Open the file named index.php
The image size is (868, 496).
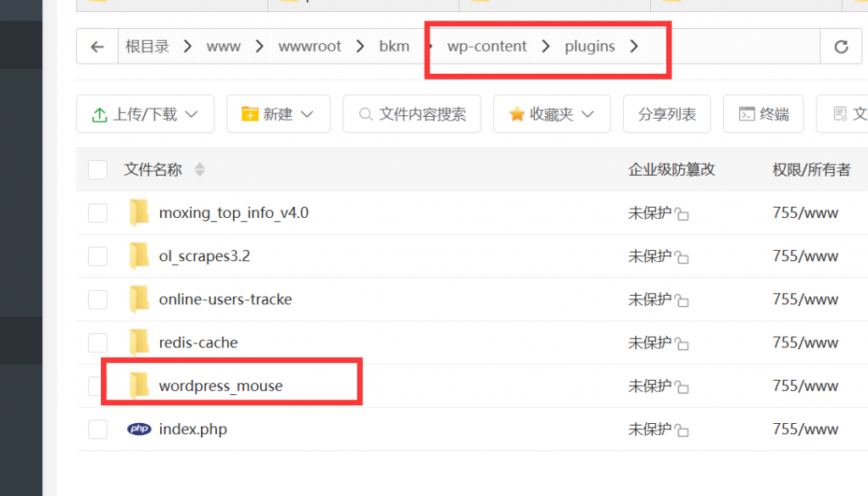click(192, 430)
